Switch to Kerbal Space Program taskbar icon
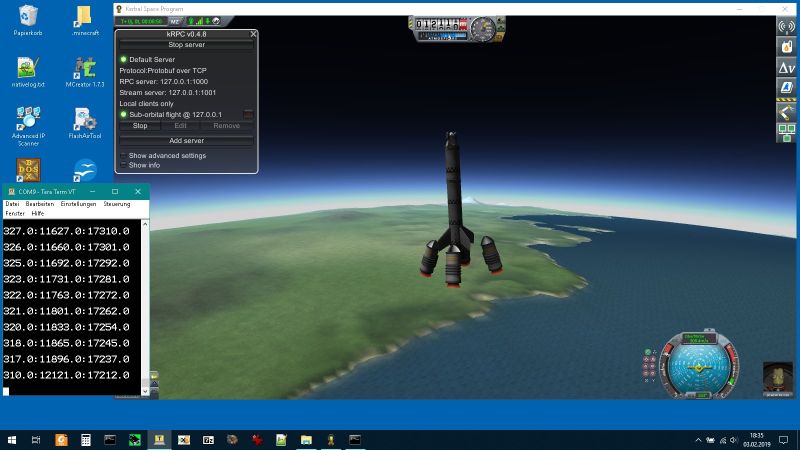This screenshot has width=800, height=450. point(331,440)
